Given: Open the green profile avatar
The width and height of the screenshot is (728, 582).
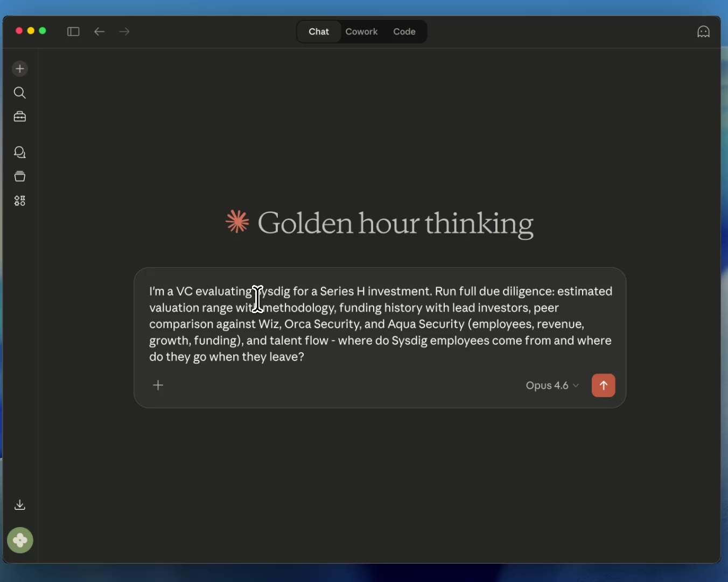Looking at the screenshot, I should [x=20, y=540].
